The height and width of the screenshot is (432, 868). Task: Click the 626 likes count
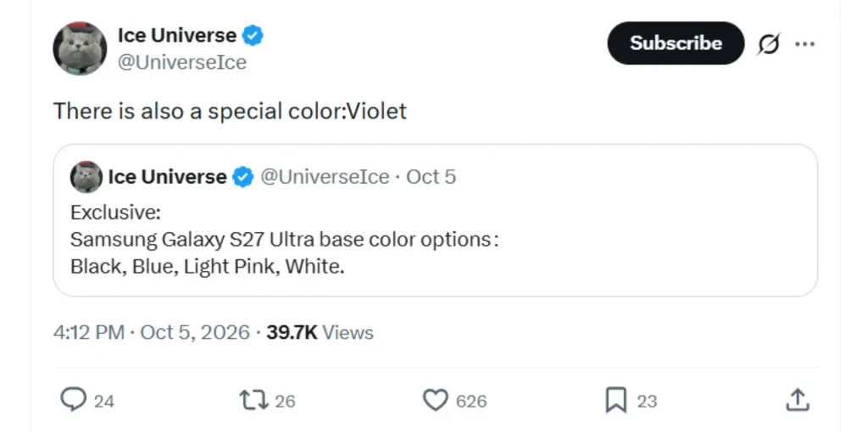point(471,401)
